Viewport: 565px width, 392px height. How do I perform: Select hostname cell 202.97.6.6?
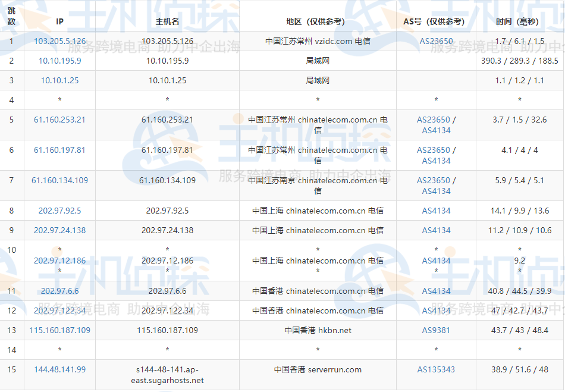[167, 291]
